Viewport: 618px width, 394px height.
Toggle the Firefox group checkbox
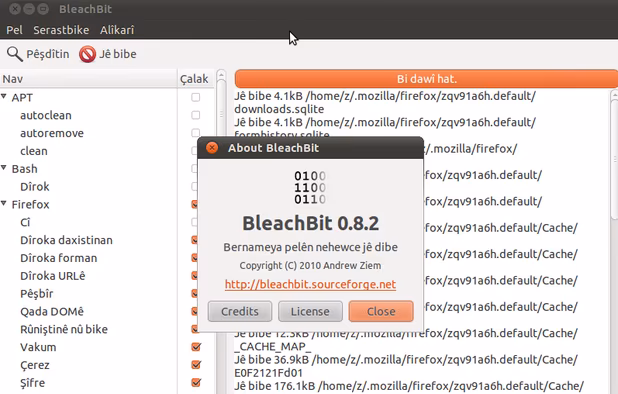coord(194,204)
